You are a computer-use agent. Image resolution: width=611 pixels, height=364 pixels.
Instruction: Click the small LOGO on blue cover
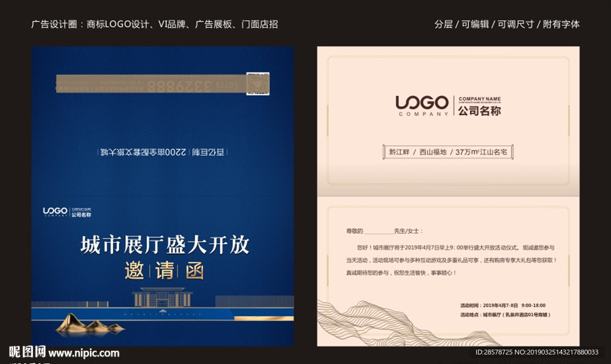click(x=67, y=212)
